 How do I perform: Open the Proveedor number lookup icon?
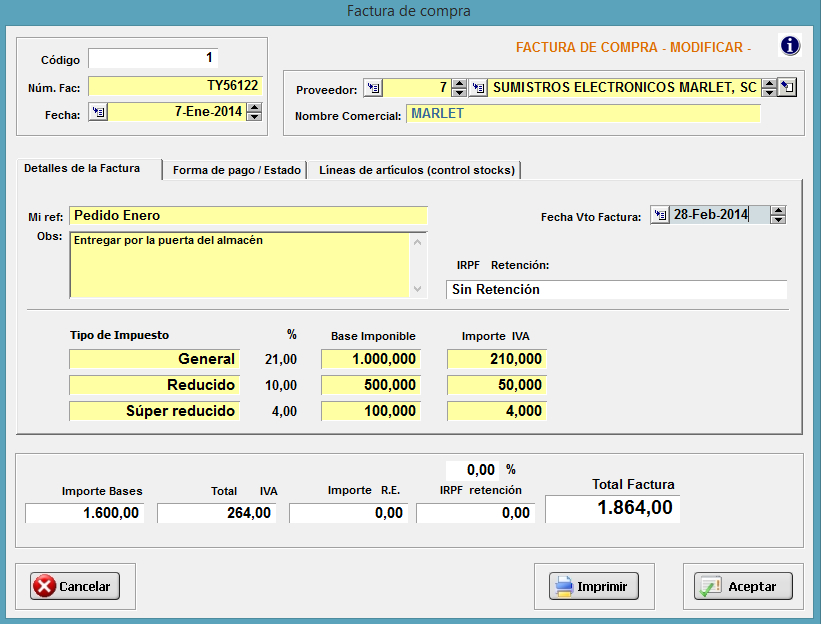pyautogui.click(x=373, y=88)
